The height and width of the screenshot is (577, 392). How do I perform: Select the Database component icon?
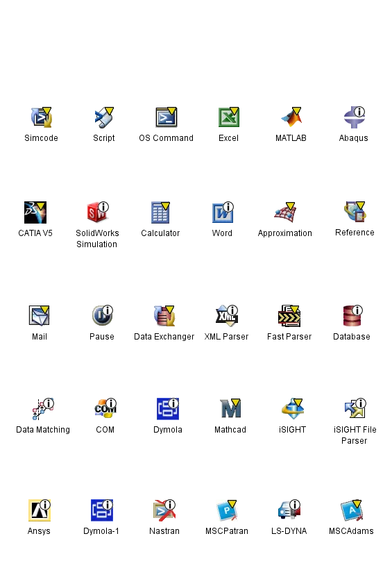click(352, 316)
